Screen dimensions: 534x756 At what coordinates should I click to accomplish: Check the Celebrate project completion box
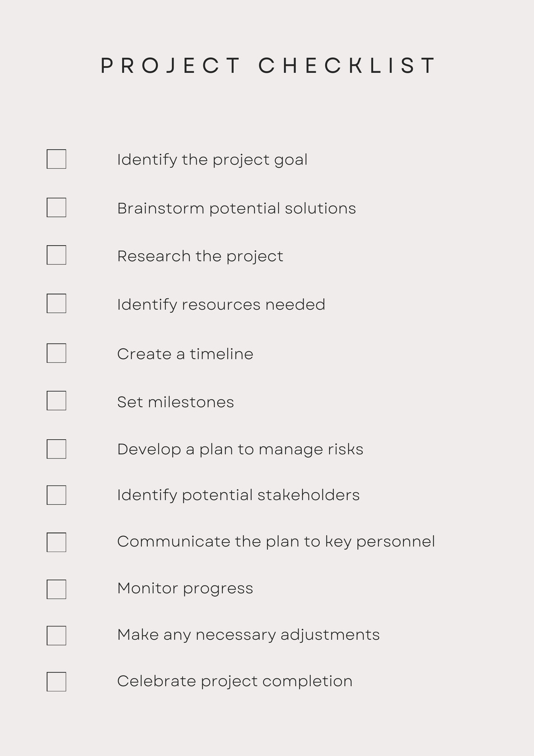pos(56,682)
